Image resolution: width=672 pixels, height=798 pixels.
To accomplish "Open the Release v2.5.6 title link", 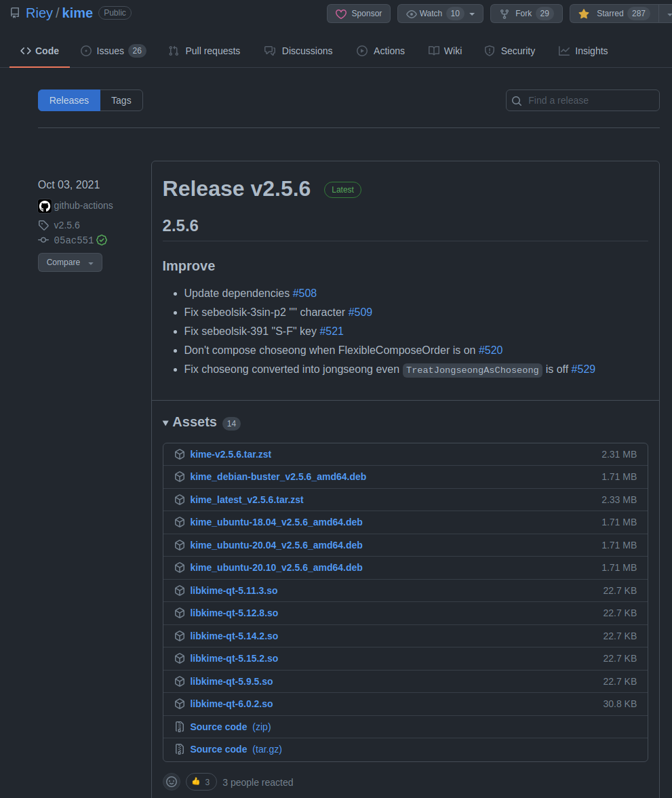I will pyautogui.click(x=237, y=188).
